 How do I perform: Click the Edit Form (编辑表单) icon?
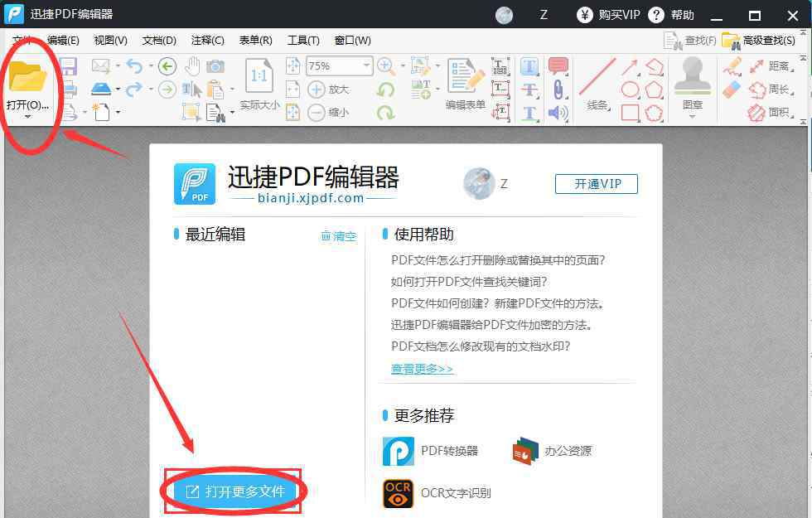point(465,76)
